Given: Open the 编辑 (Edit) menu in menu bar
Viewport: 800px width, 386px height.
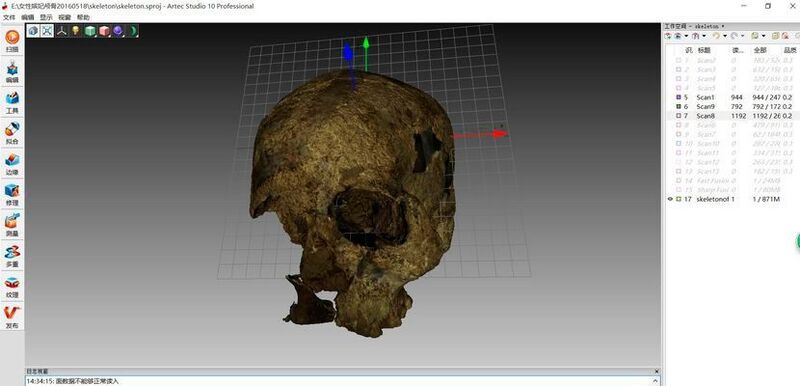Looking at the screenshot, I should pyautogui.click(x=28, y=17).
